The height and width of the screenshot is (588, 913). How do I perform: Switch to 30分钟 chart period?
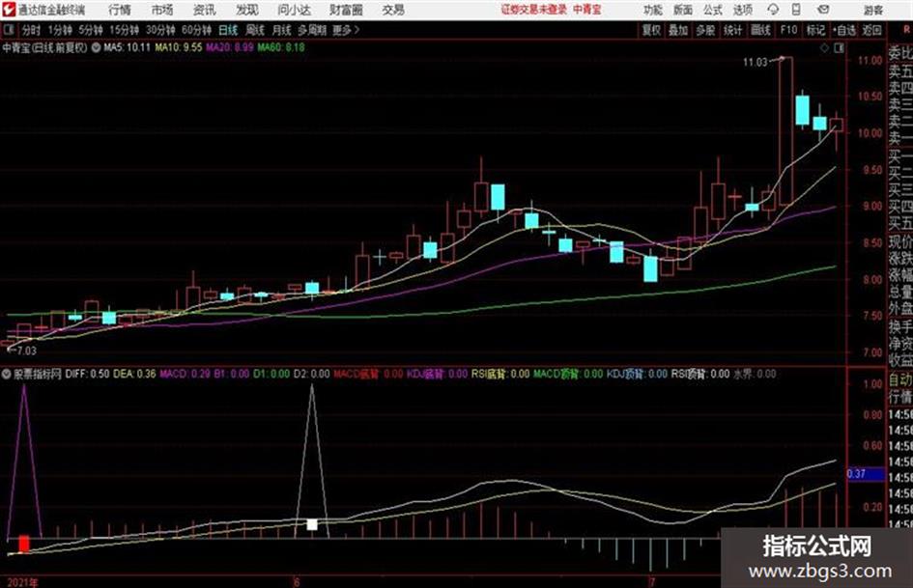(160, 30)
